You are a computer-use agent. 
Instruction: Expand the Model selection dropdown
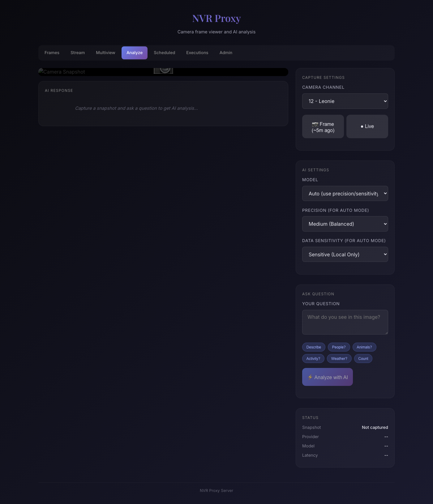point(345,194)
